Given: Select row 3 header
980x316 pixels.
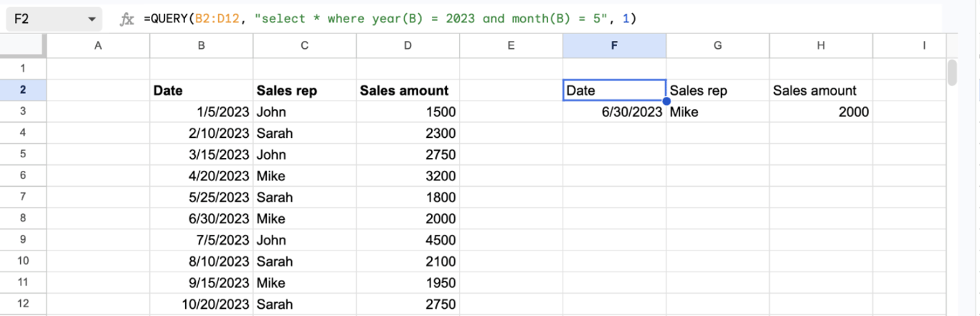Looking at the screenshot, I should click(x=23, y=111).
